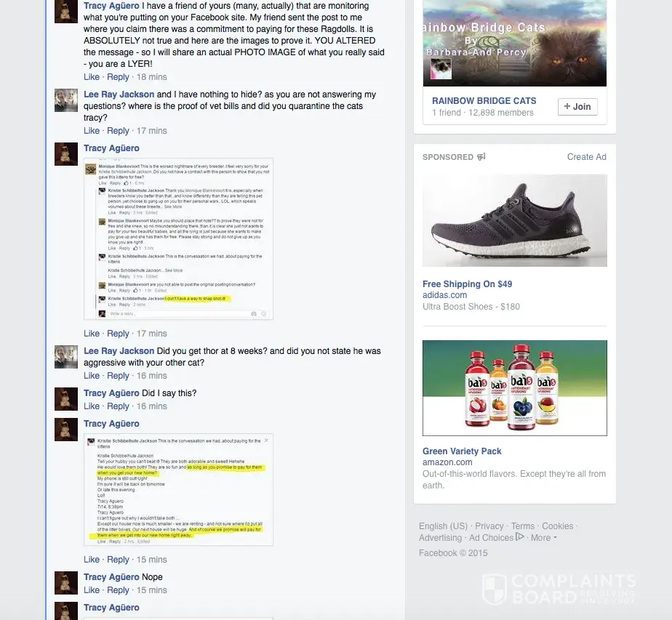The width and height of the screenshot is (672, 620).
Task: Open the Ad Choices triangle icon
Action: (x=520, y=536)
